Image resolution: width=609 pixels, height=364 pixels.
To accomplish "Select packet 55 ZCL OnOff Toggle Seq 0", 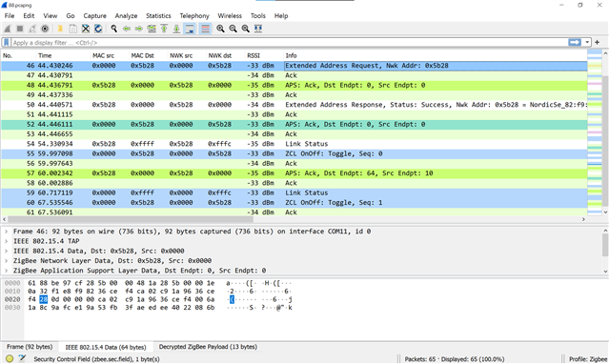I will click(x=294, y=153).
